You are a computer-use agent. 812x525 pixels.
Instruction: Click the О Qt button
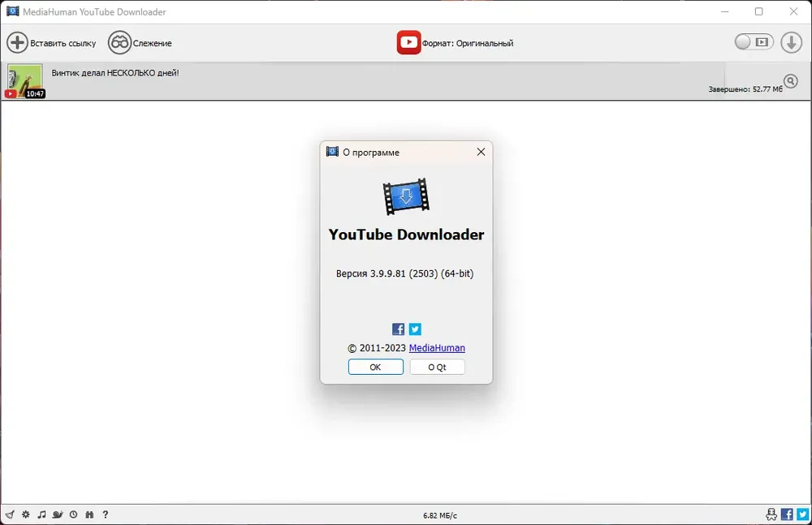tap(437, 367)
